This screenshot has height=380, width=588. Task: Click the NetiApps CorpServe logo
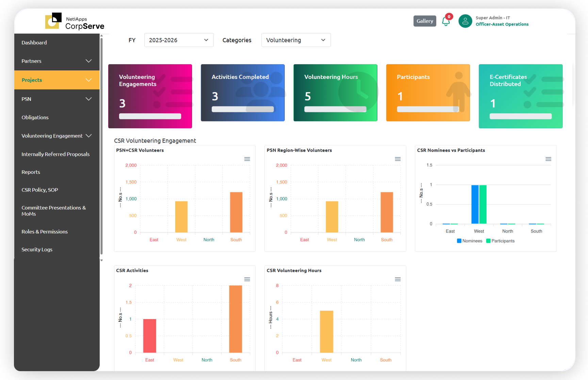click(x=75, y=21)
